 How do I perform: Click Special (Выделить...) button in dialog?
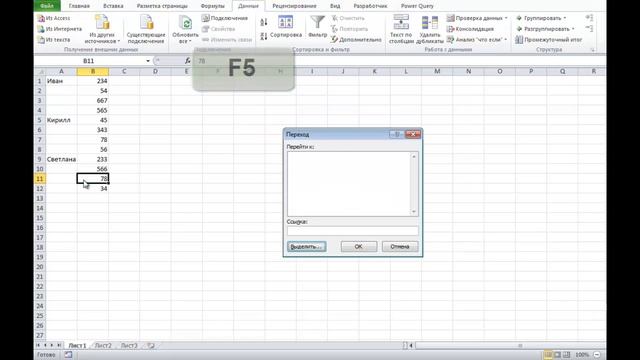tap(307, 247)
